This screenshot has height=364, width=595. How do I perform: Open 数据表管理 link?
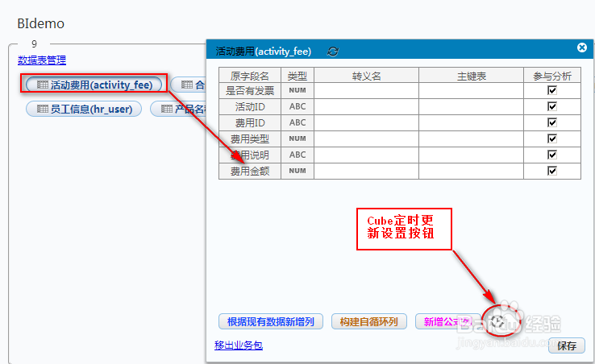point(42,60)
